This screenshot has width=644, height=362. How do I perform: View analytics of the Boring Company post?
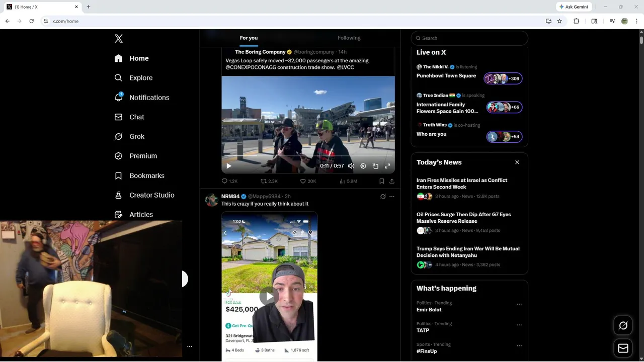coord(348,181)
